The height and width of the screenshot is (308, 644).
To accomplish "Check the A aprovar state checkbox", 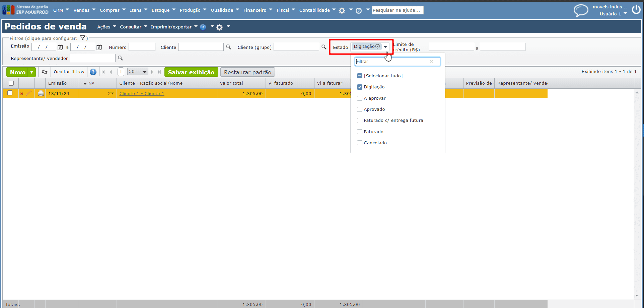I will [360, 98].
